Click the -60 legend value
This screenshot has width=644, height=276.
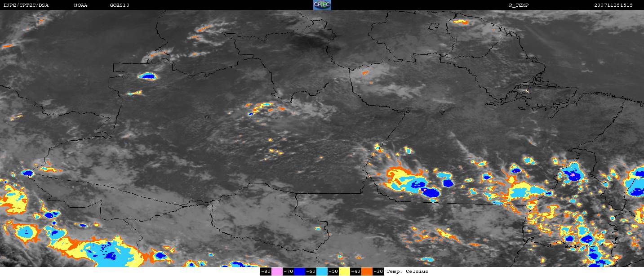[x=311, y=272]
